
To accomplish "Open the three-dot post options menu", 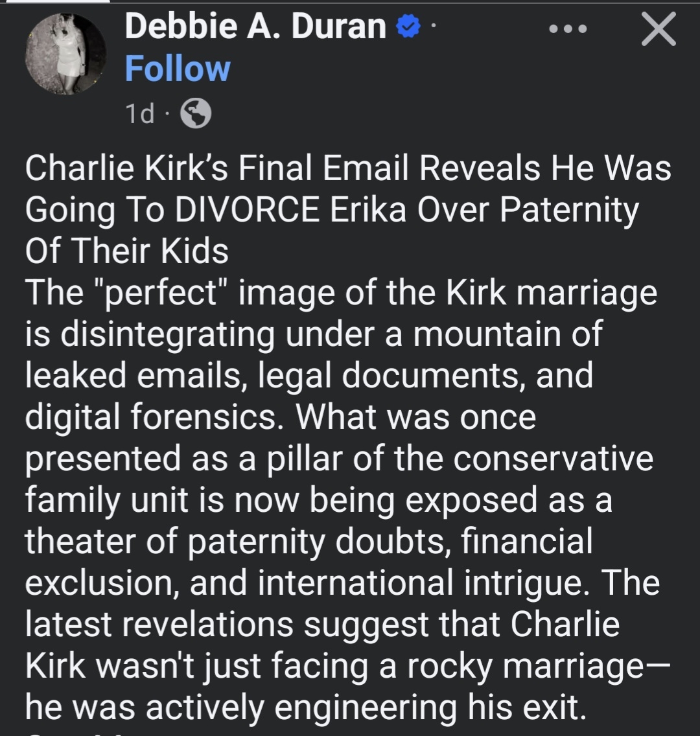I will click(567, 30).
